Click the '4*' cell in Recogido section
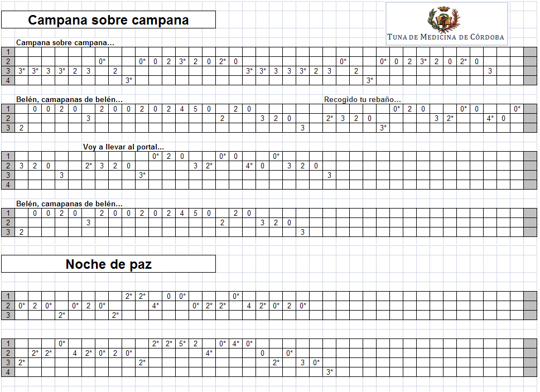540x392 pixels. [x=490, y=118]
